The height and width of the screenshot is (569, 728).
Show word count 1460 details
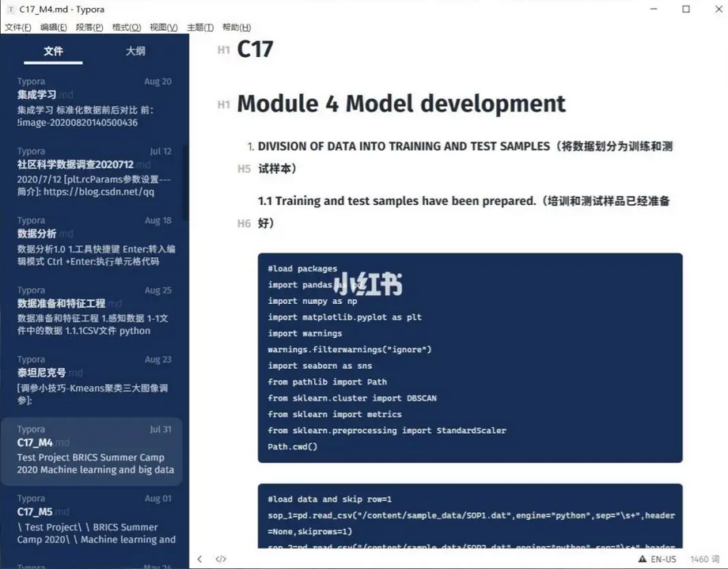tap(704, 559)
